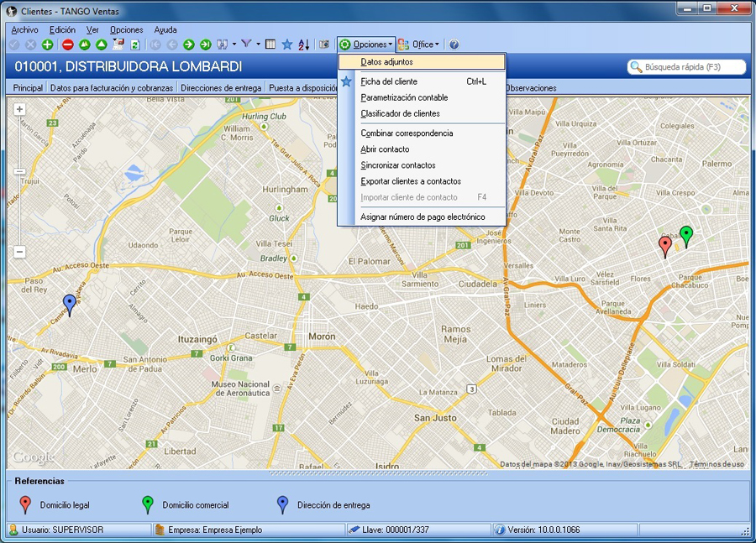Click the blue delivery address map pin
This screenshot has height=543, width=756.
point(70,305)
